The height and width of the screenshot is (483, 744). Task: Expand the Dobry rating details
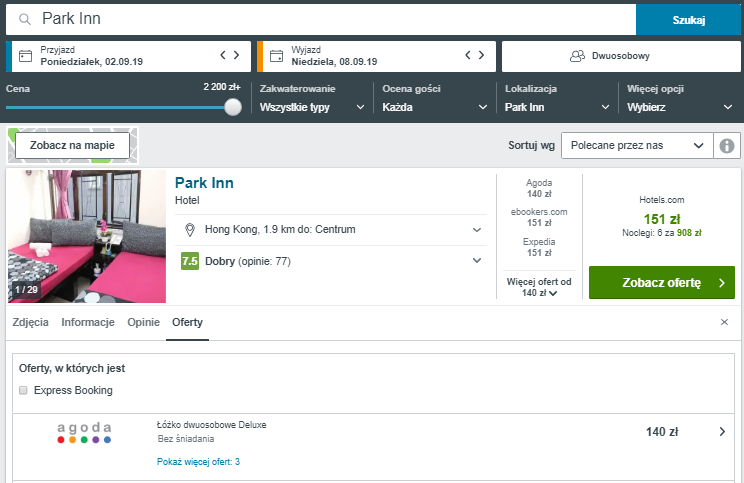point(477,260)
